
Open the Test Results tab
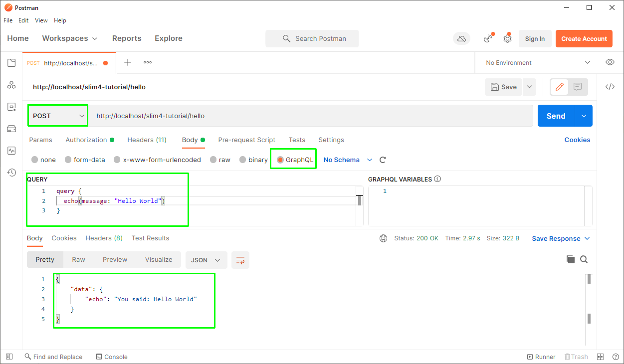click(x=150, y=238)
